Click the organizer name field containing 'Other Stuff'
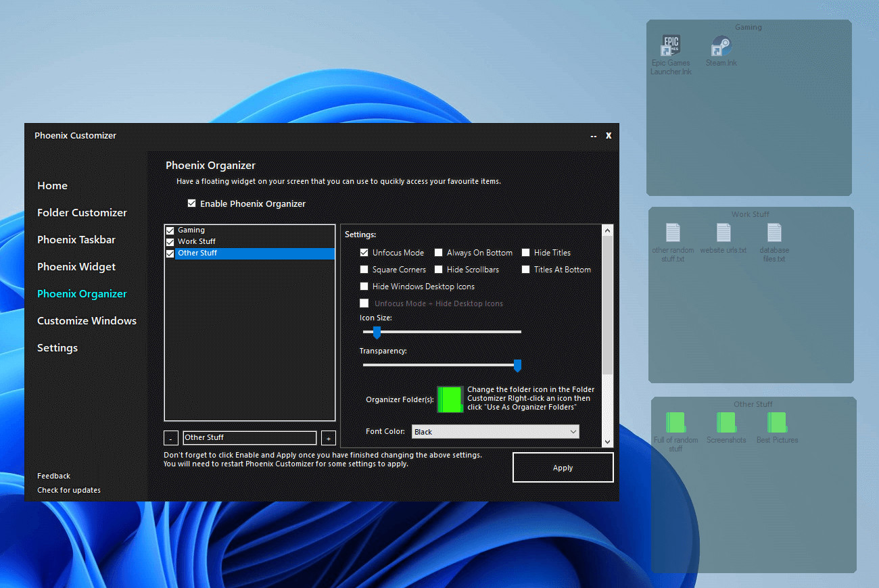Image resolution: width=879 pixels, height=588 pixels. pyautogui.click(x=250, y=438)
